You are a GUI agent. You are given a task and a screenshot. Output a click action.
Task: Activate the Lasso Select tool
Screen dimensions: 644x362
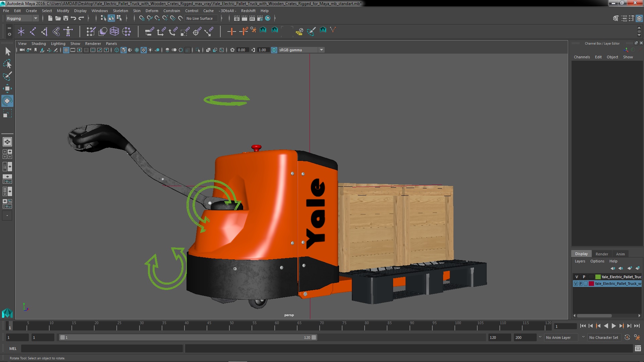(x=7, y=64)
